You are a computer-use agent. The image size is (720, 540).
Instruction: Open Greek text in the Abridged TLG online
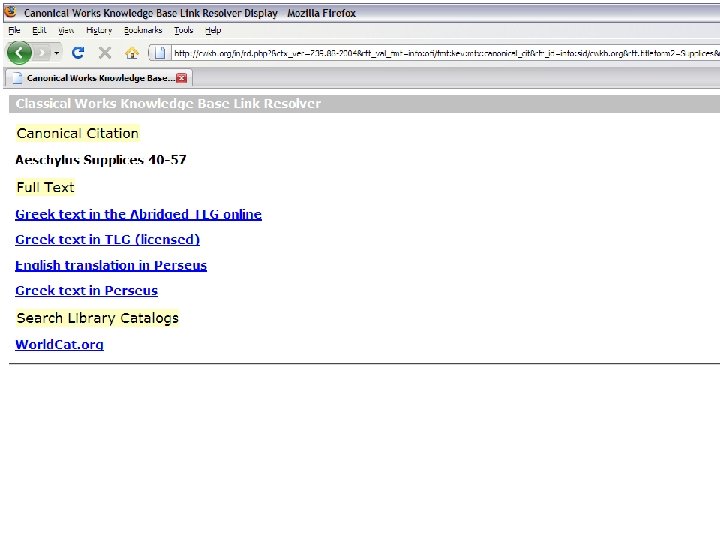coord(138,214)
